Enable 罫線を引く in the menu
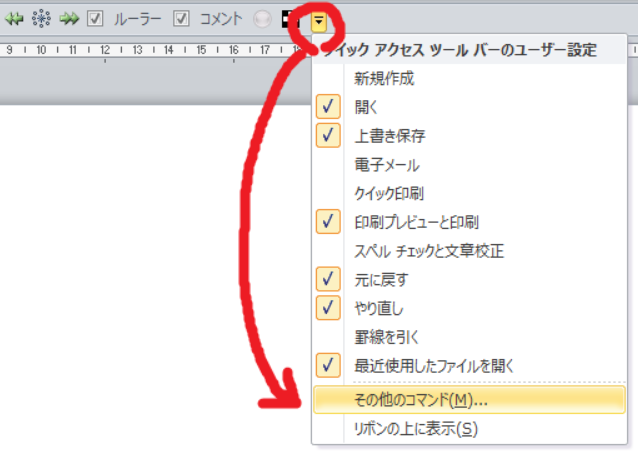The image size is (638, 466). [x=386, y=336]
